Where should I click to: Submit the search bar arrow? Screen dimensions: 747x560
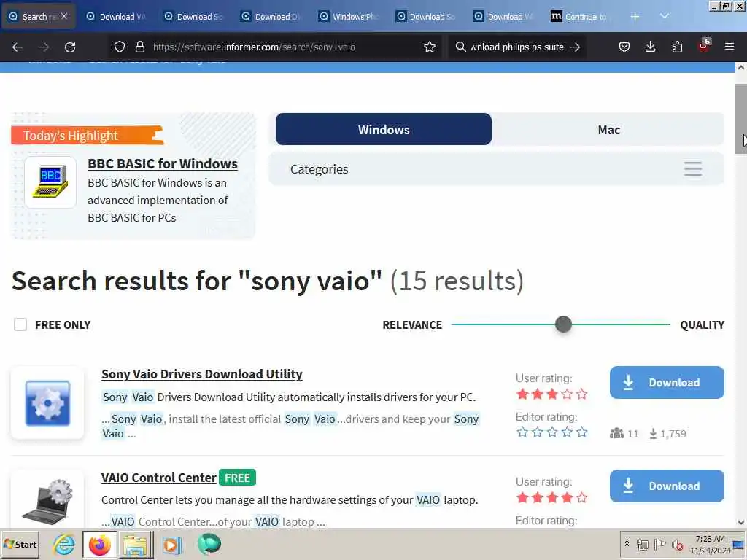click(x=575, y=47)
